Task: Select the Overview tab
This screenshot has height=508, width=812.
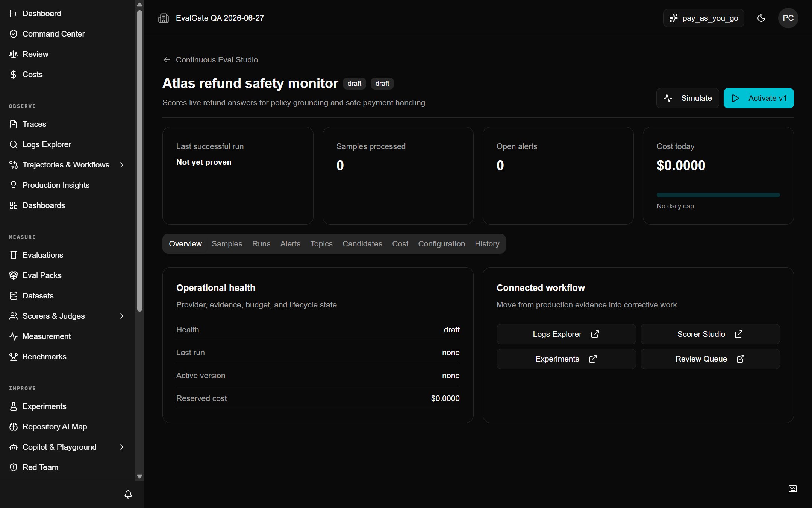Action: (x=185, y=244)
